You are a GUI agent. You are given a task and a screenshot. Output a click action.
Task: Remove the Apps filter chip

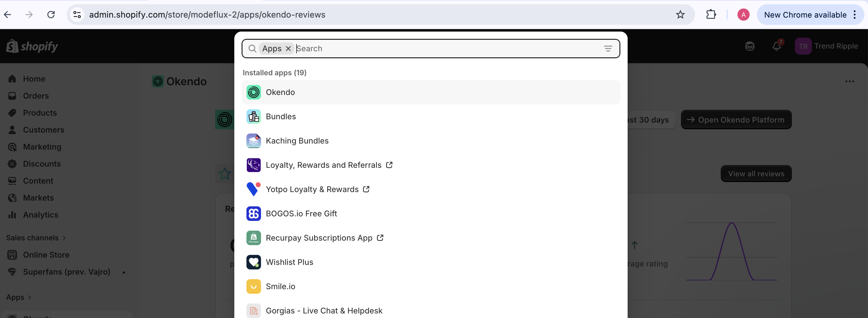288,49
